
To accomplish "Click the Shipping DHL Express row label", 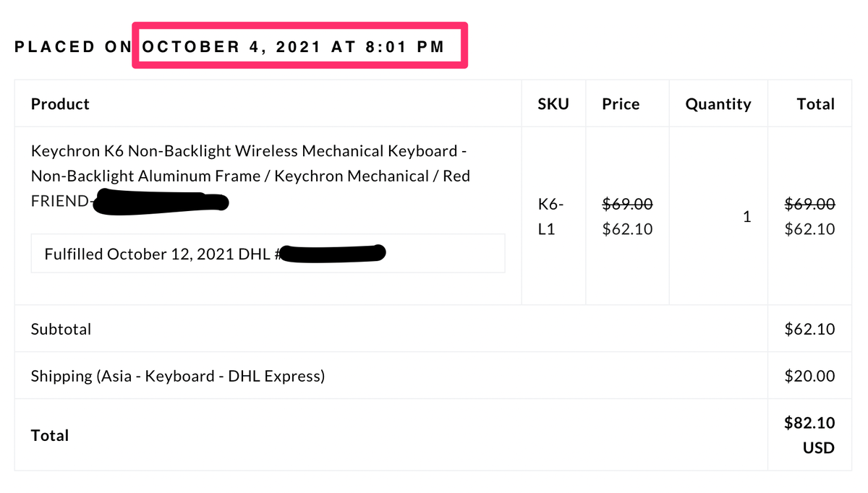I will 177,376.
